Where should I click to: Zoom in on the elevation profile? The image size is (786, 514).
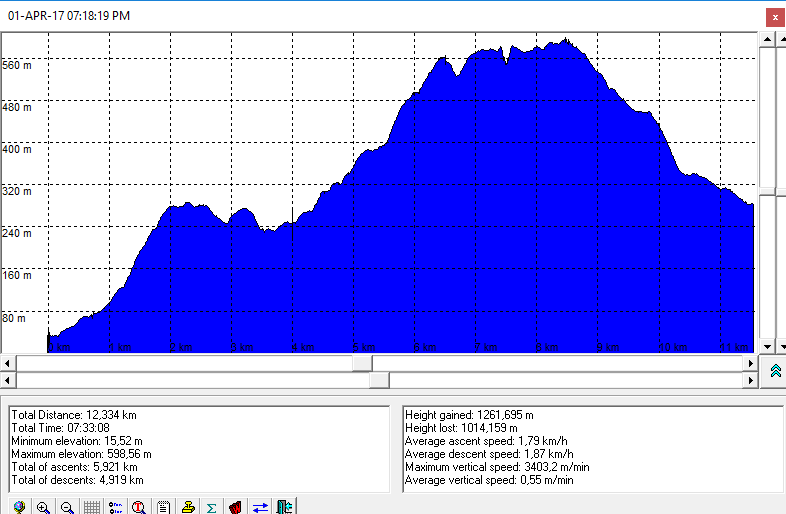coord(43,507)
